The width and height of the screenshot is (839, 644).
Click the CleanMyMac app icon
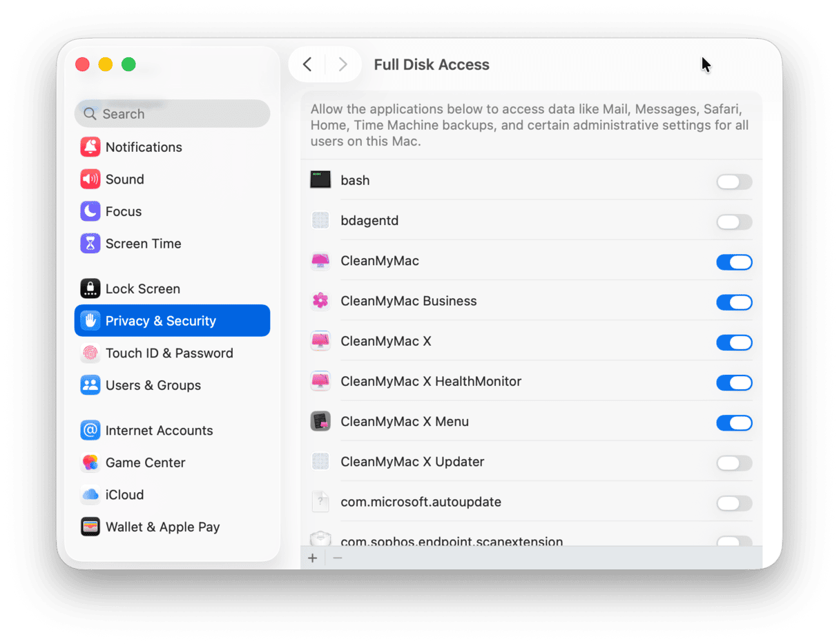(320, 261)
